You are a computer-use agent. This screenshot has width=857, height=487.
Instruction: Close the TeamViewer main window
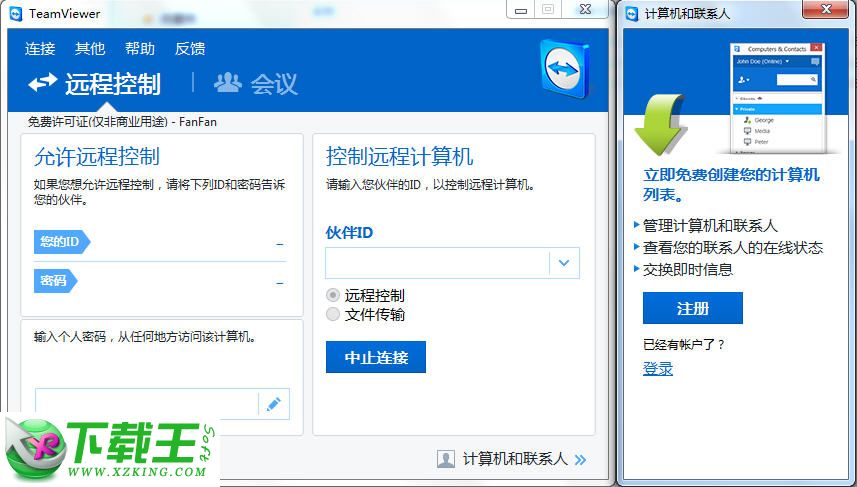585,9
